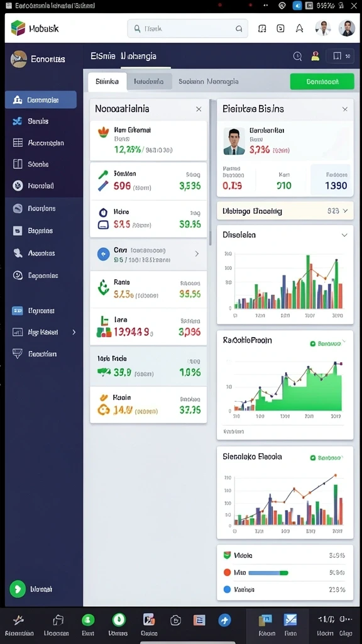Expand the Hjrg Kaoat sidebar submenu
The image size is (362, 644).
[74, 332]
